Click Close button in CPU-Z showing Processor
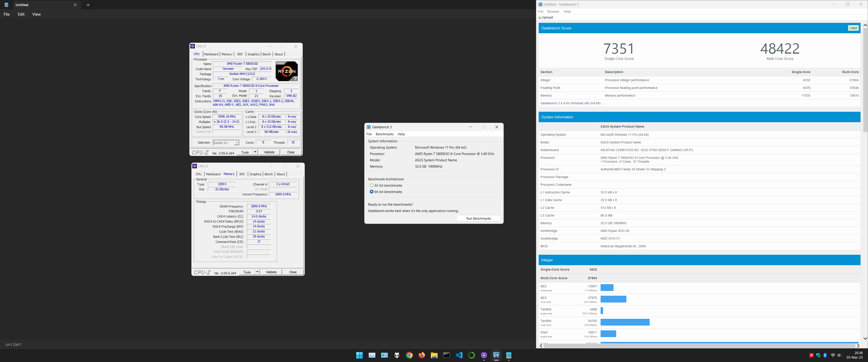Viewport: 868px width, 362px height. pos(291,152)
